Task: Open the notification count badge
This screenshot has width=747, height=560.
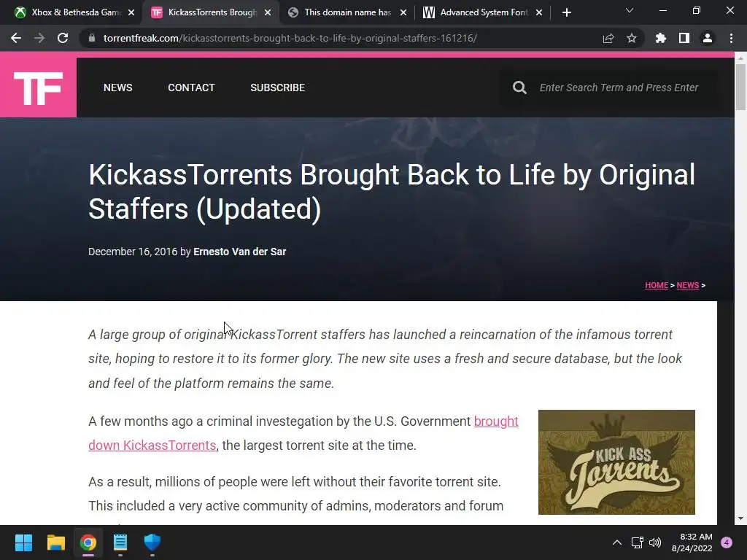Action: tap(727, 542)
